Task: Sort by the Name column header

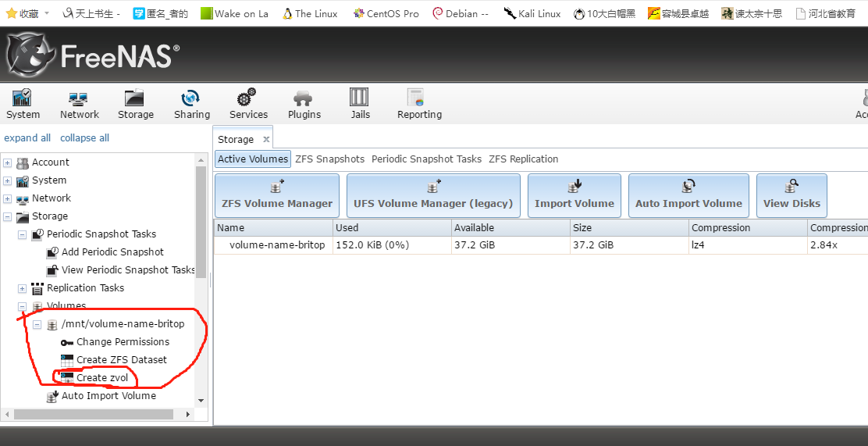Action: [273, 228]
